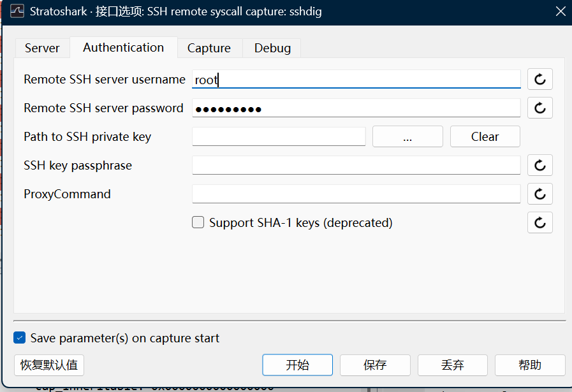Switch to the Server tab

tap(42, 48)
